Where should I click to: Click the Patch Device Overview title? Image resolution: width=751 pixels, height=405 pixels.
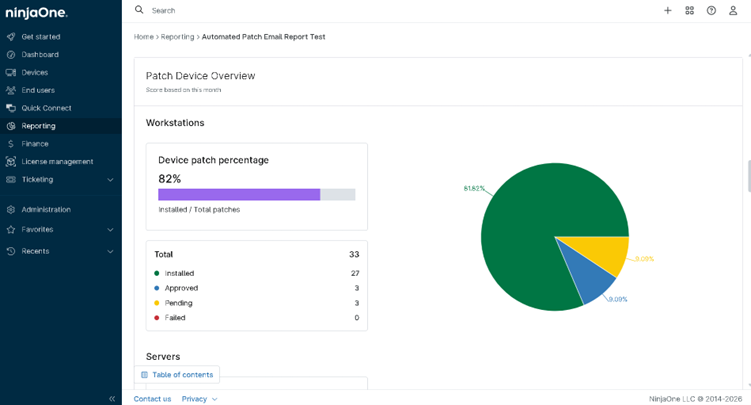pos(200,76)
